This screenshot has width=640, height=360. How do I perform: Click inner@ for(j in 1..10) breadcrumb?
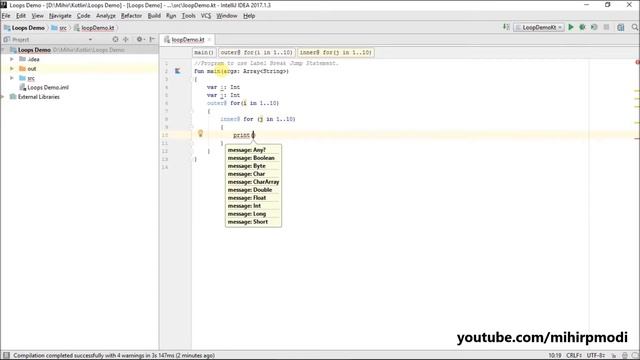coord(336,53)
